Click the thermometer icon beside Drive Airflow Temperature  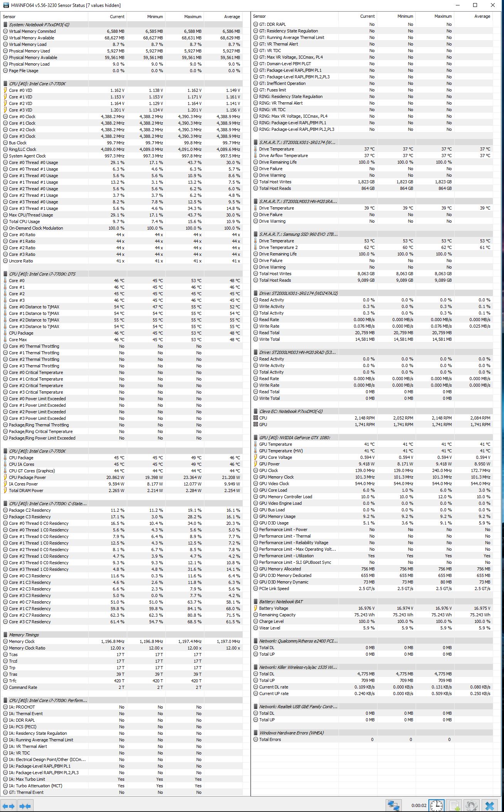tap(255, 156)
